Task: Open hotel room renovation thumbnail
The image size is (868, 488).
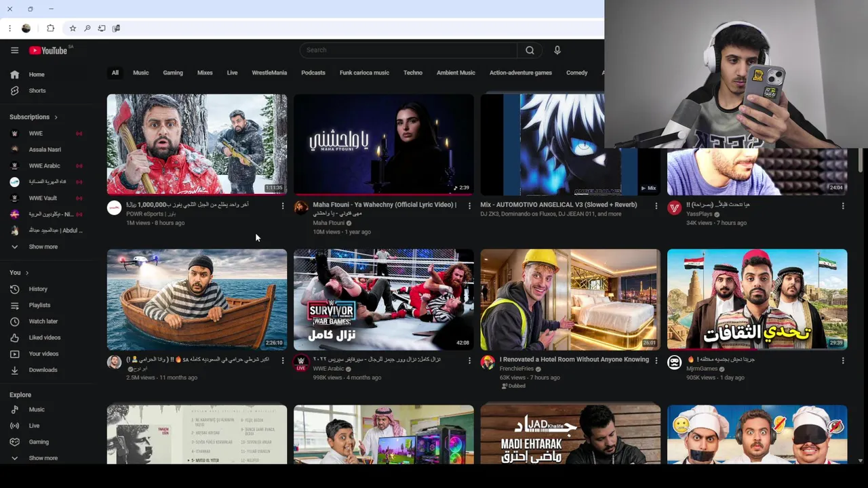Action: [570, 300]
